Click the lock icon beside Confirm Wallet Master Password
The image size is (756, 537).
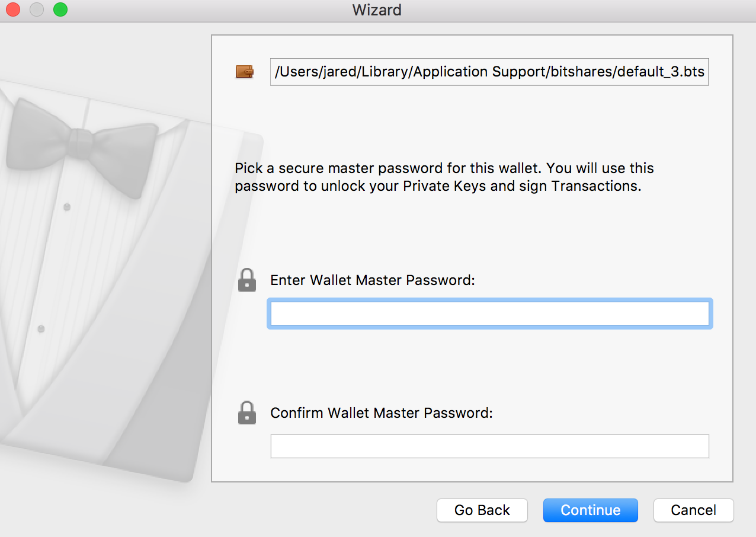point(247,413)
